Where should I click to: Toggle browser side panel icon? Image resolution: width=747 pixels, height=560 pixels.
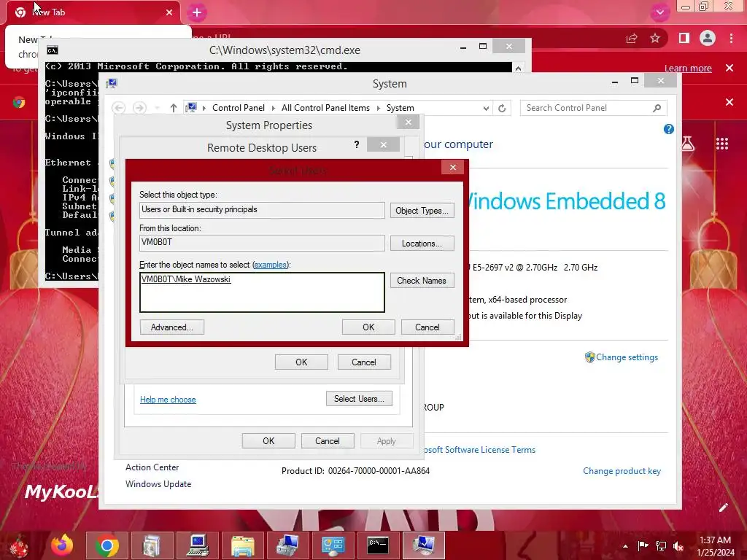[x=684, y=38]
